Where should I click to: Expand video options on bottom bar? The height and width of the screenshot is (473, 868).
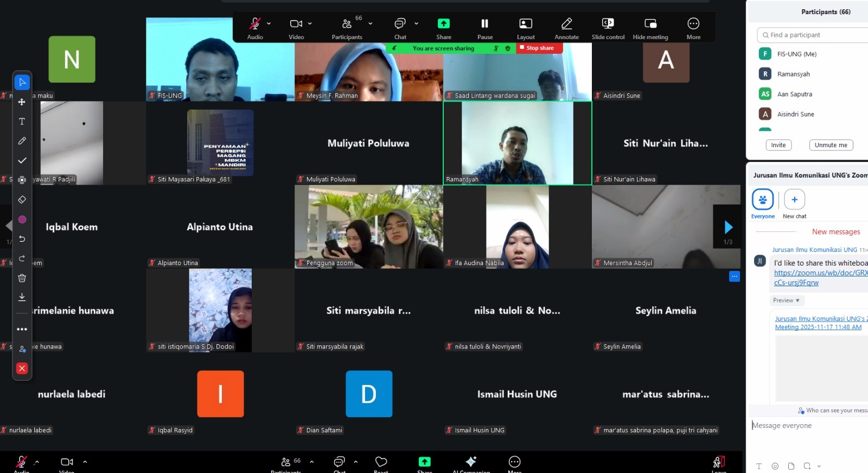(85, 462)
